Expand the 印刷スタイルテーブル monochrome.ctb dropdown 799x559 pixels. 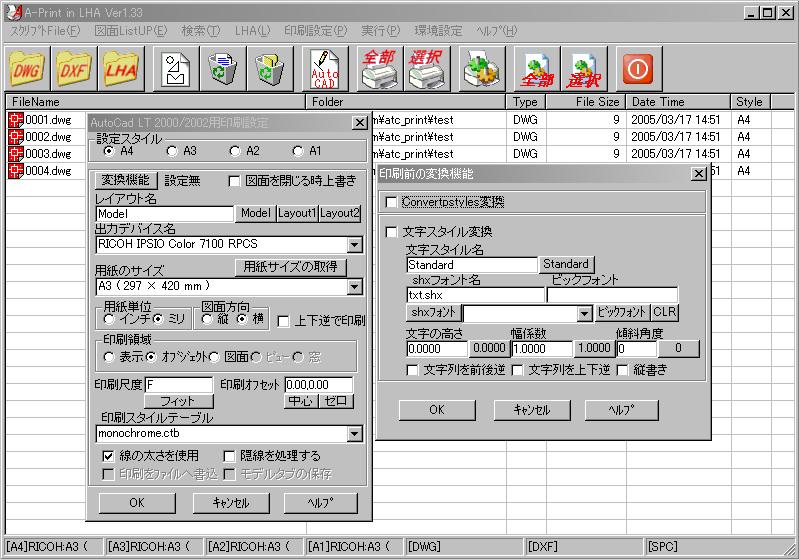pos(355,434)
